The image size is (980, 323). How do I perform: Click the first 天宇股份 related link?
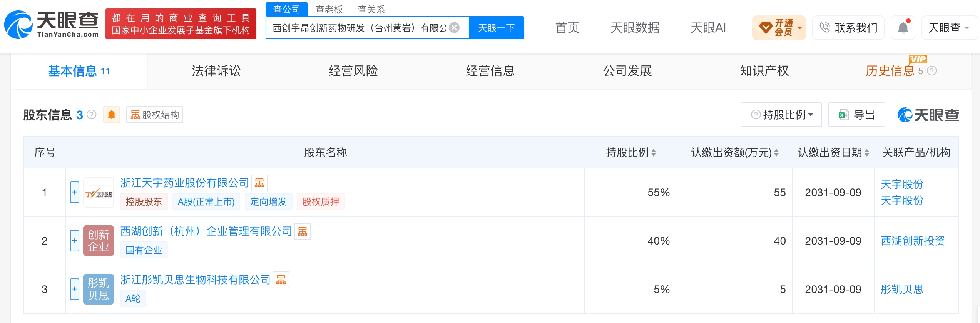pos(902,184)
